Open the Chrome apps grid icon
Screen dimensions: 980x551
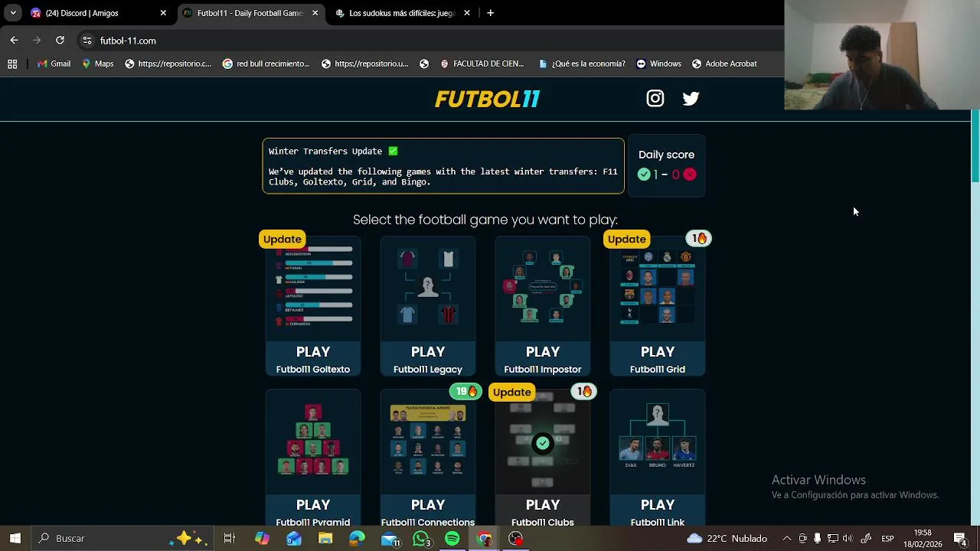(12, 64)
